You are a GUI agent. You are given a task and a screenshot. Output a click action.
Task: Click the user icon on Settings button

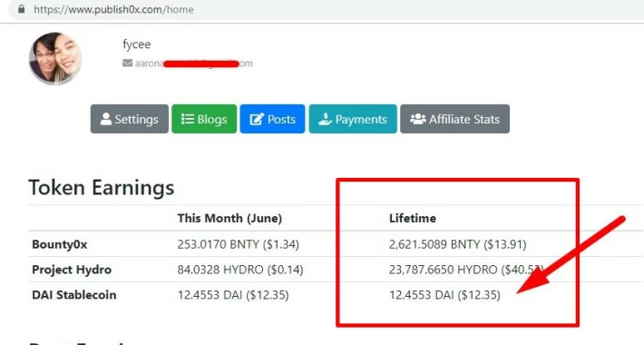point(106,119)
